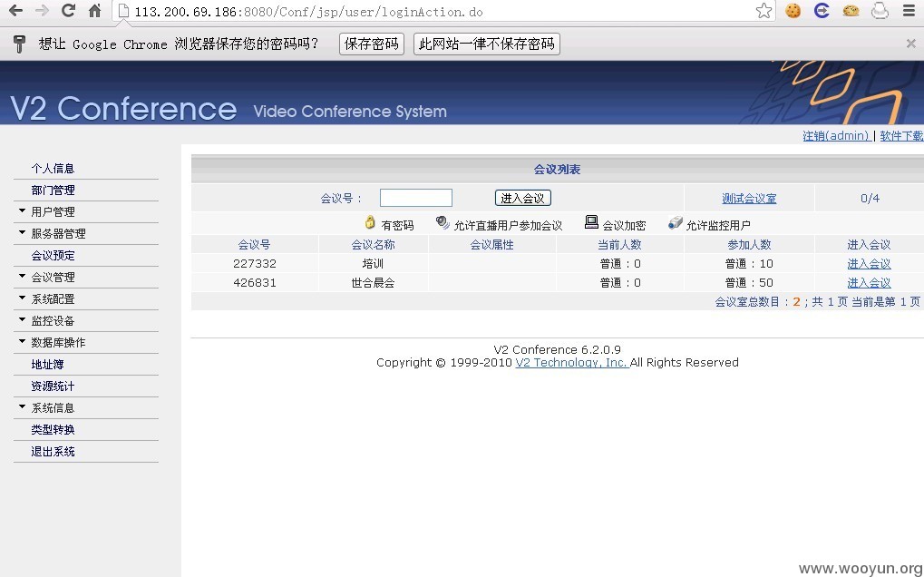Open the browser home page icon
Viewport: 924px width, 577px height.
(95, 10)
